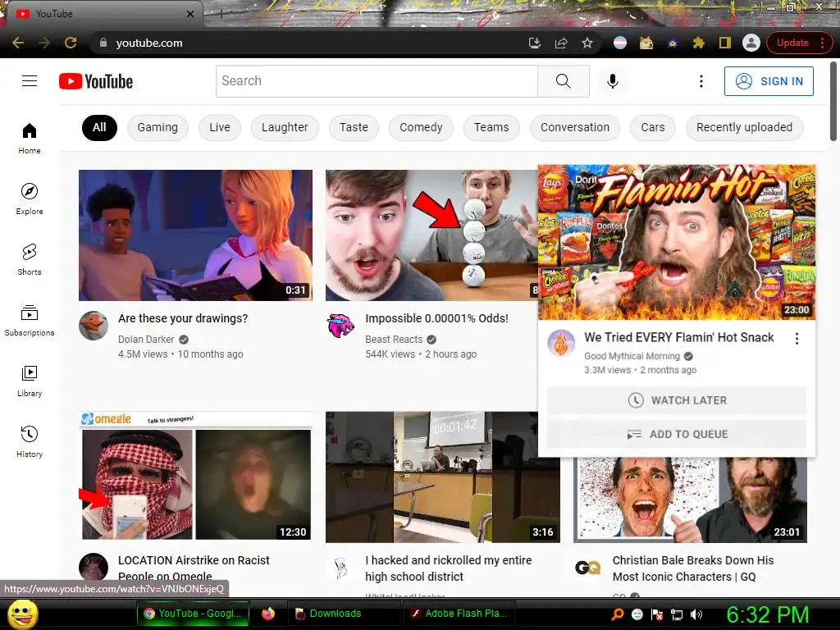The image size is (840, 630).
Task: Open the browser extensions puzzle icon
Action: click(699, 43)
